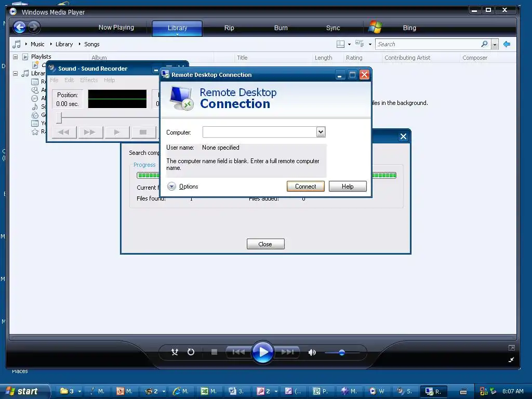Image resolution: width=532 pixels, height=399 pixels.
Task: Open Sound Recorder Edit menu
Action: 69,80
